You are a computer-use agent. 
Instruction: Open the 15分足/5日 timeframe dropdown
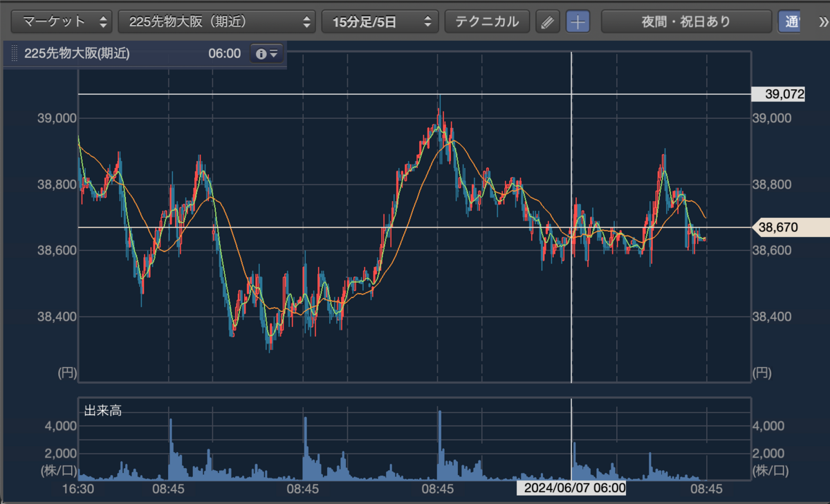click(x=380, y=21)
